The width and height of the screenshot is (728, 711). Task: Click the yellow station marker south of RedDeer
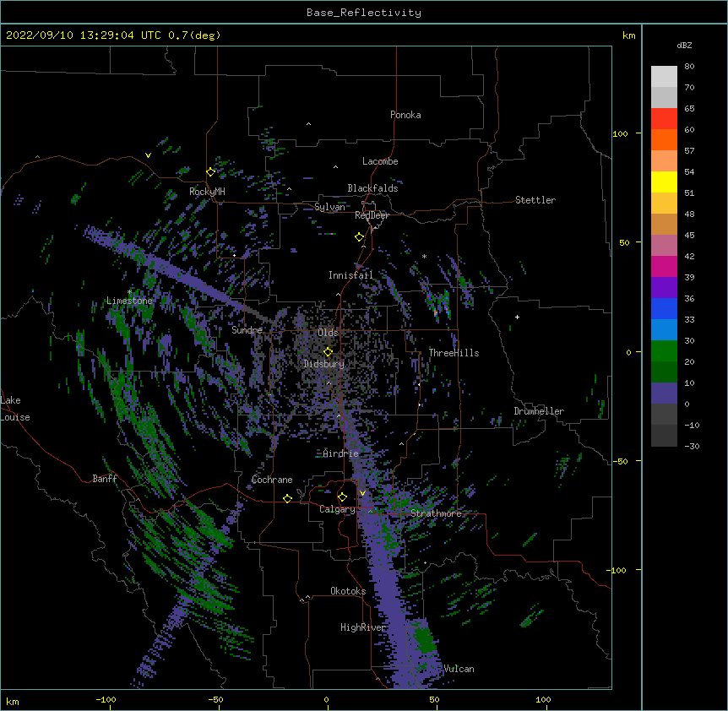tap(359, 236)
